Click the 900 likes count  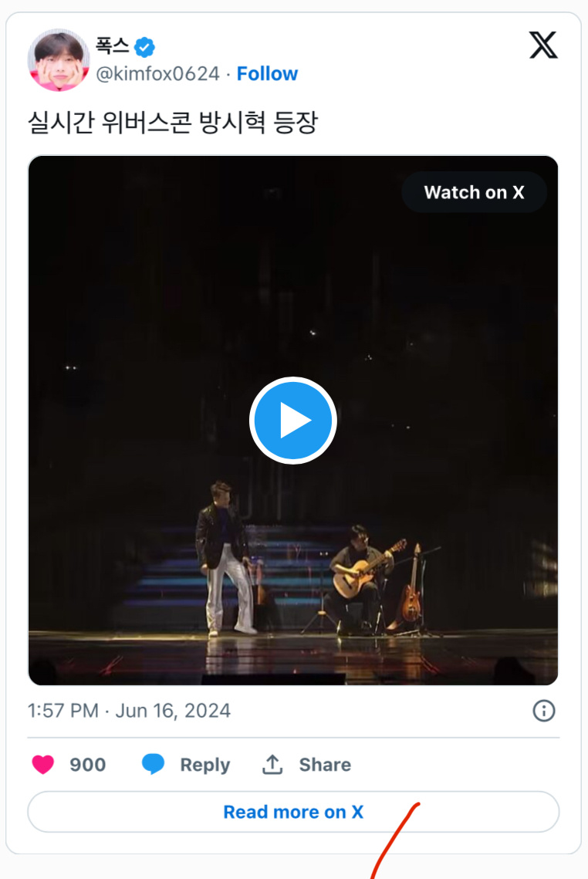pyautogui.click(x=88, y=765)
